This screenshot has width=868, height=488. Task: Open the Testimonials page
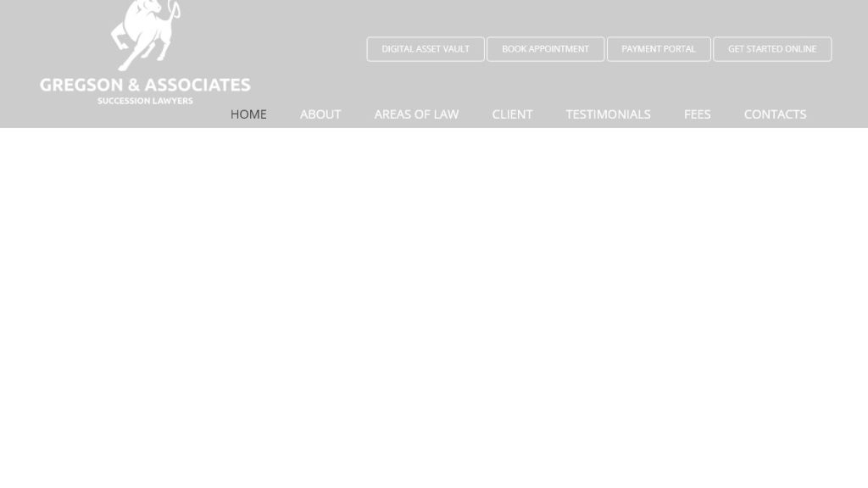608,114
